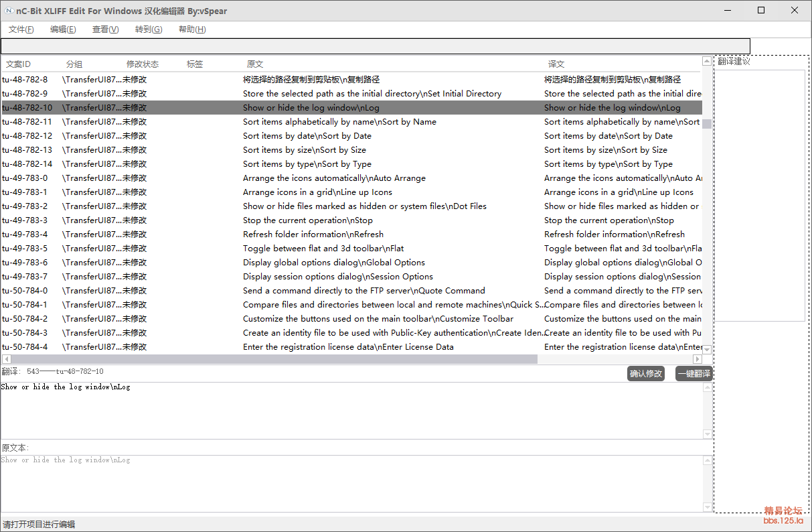Image resolution: width=812 pixels, height=532 pixels.
Task: Click the 翻译建议 suggestions panel
Action: tap(760, 194)
